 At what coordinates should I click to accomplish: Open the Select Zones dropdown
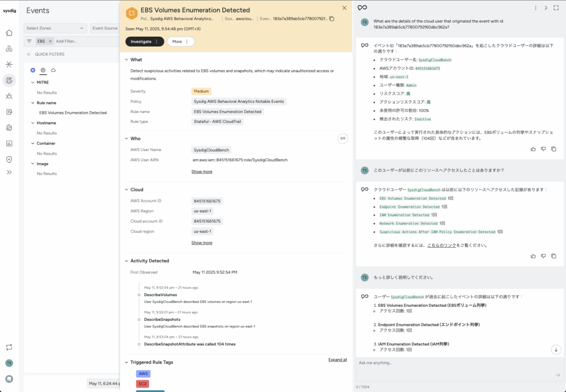pos(55,28)
